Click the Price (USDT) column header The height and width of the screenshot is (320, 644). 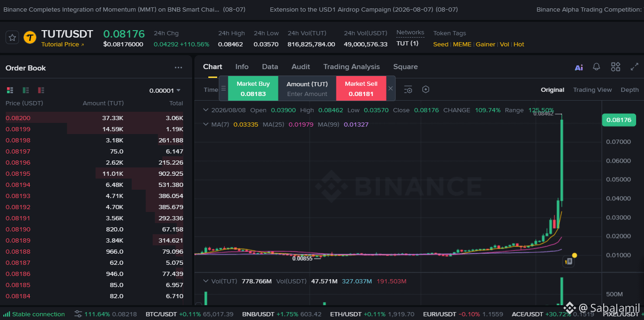point(24,103)
